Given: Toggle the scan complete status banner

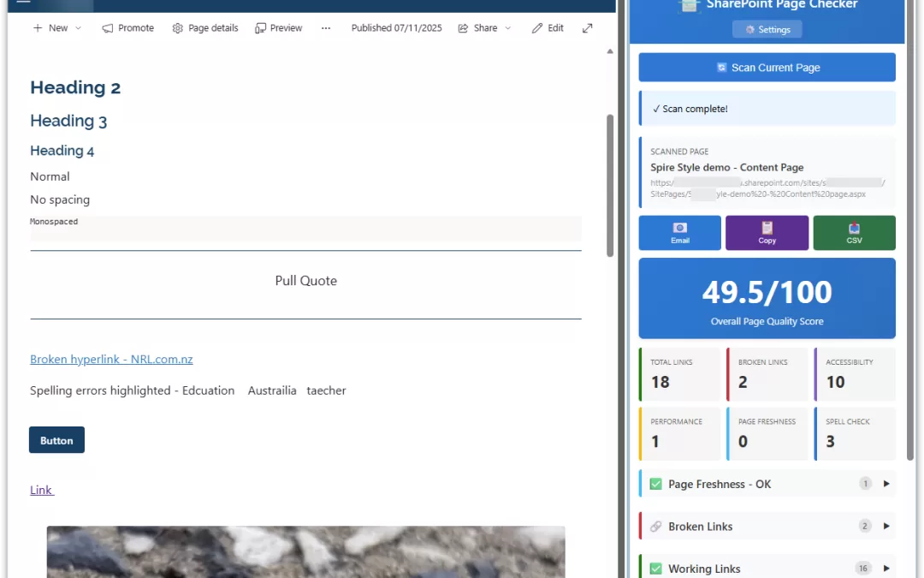Looking at the screenshot, I should point(767,109).
